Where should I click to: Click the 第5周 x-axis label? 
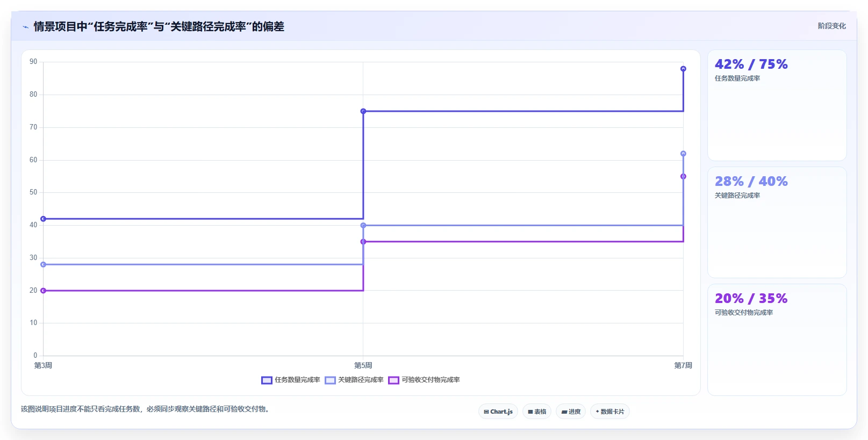coord(363,365)
